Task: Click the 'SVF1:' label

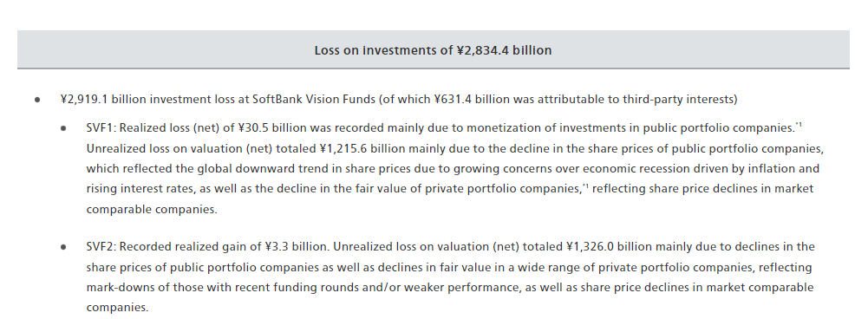Action: point(101,128)
